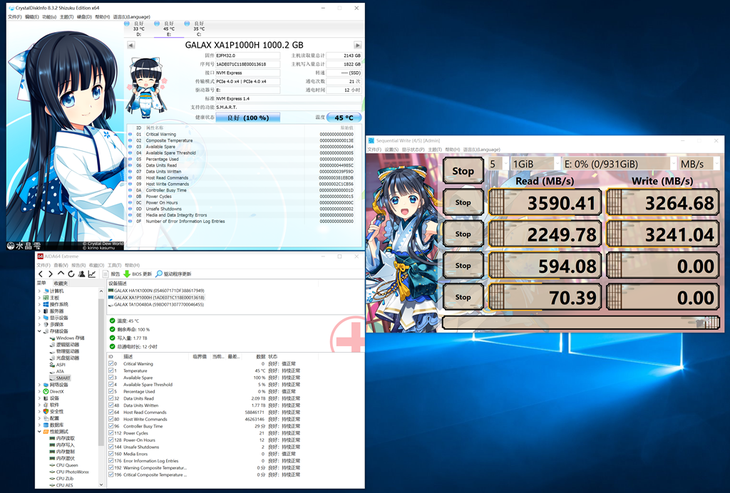Viewport: 730px width, 493px height.
Task: Click Critical Warning status dot in CrystalDiskInfo
Action: click(130, 134)
